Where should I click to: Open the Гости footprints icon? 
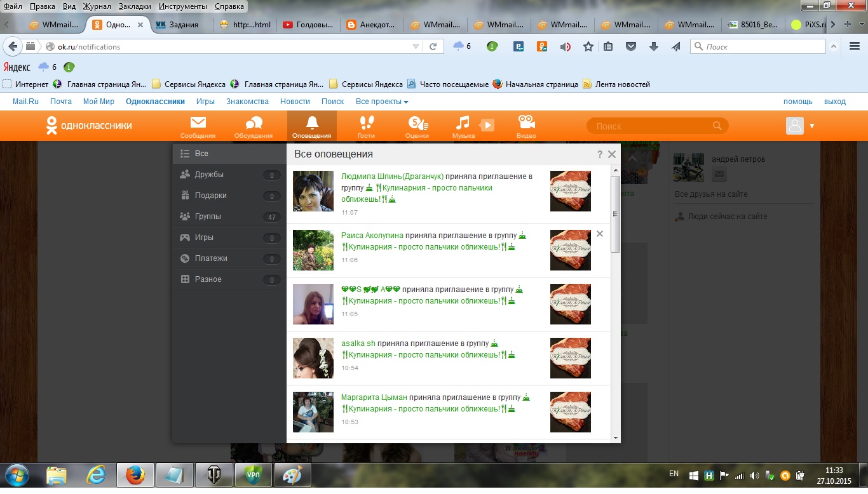pos(366,126)
